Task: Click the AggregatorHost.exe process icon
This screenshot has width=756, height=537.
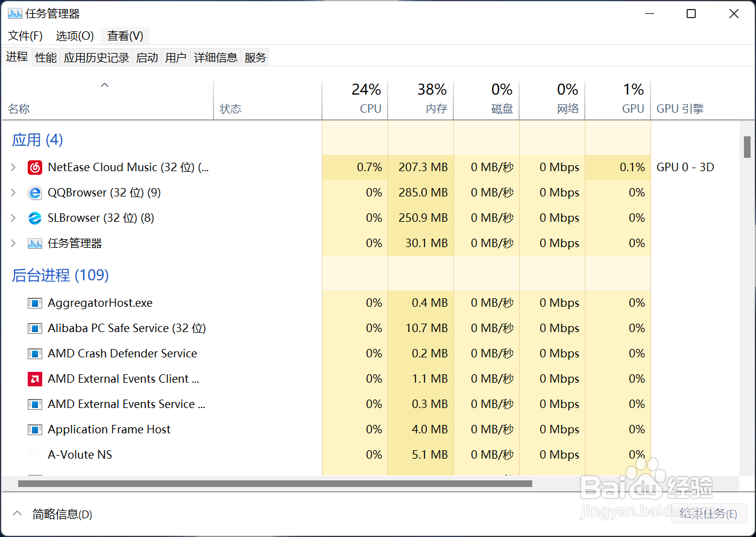Action: 35,303
